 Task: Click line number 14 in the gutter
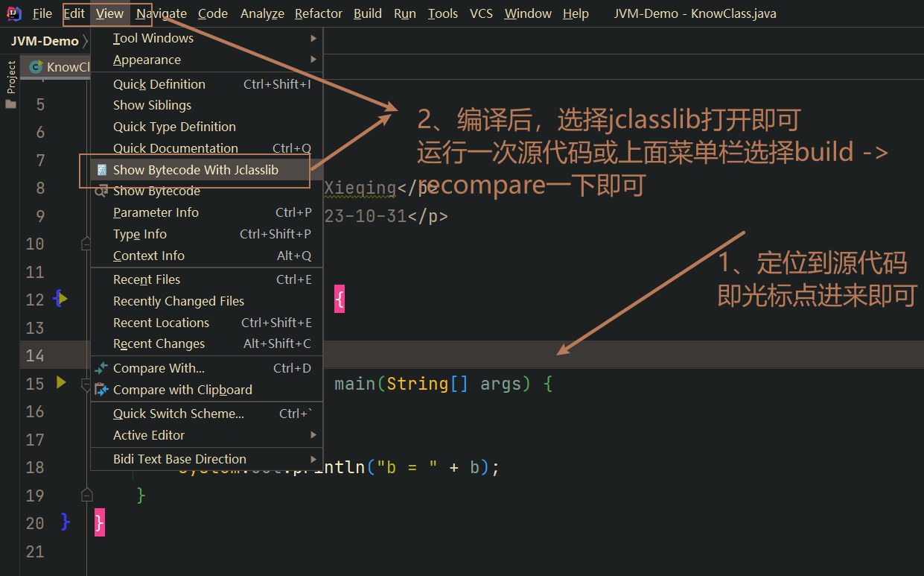35,355
